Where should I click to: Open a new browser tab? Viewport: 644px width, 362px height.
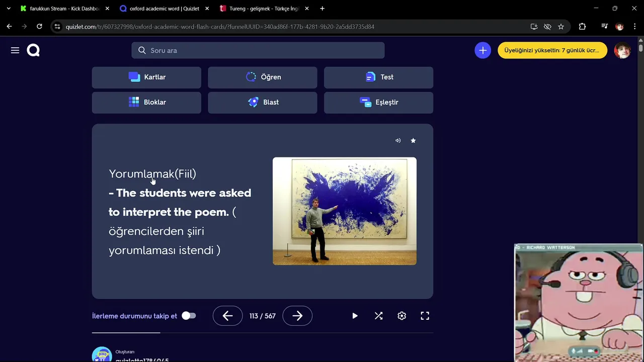pyautogui.click(x=323, y=9)
